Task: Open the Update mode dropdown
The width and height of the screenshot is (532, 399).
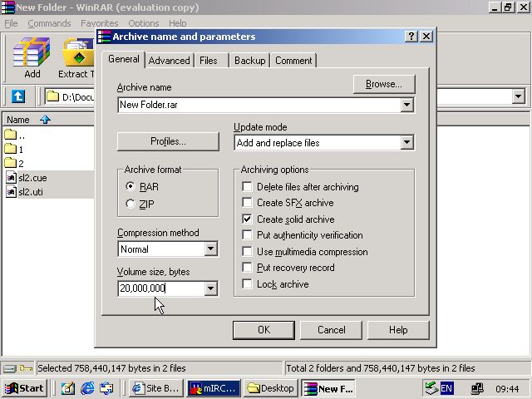Action: [x=406, y=142]
